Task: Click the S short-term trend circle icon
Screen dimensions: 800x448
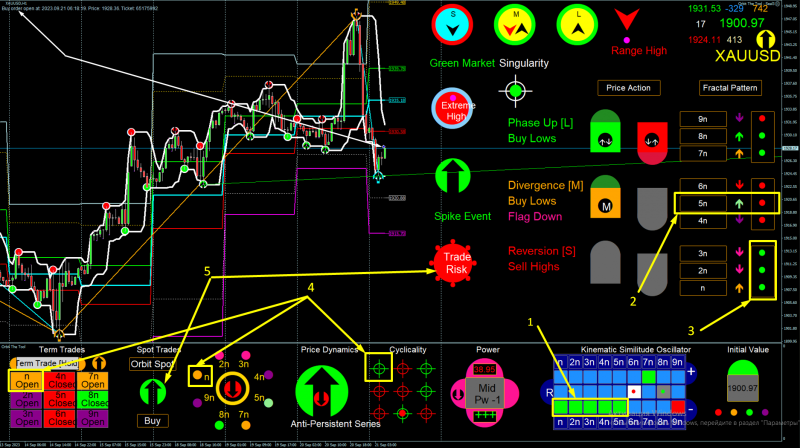Action: pyautogui.click(x=453, y=24)
